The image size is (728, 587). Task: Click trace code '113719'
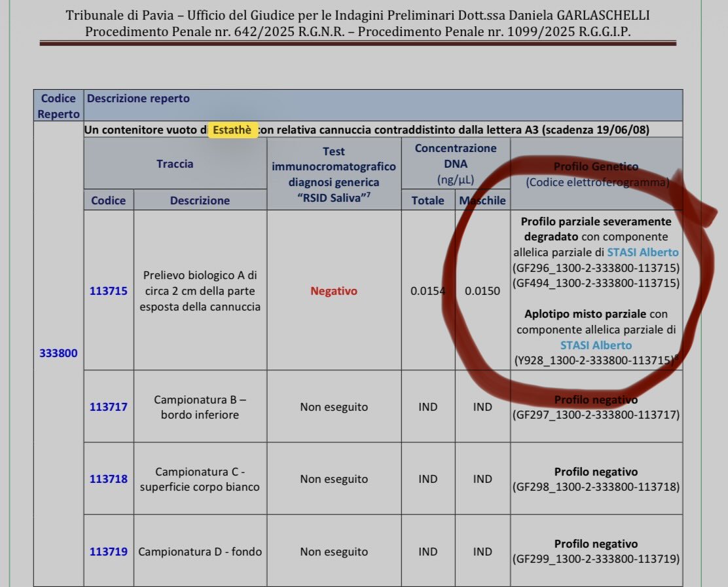pos(108,552)
